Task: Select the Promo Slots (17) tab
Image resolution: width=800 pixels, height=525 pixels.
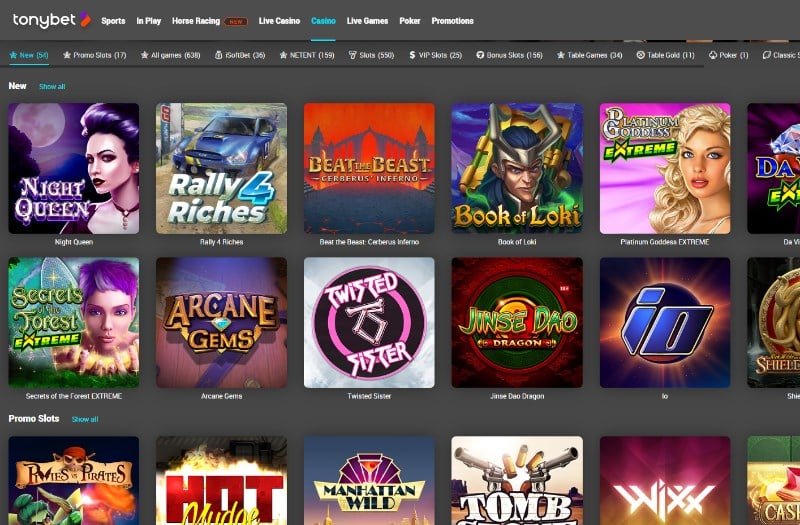Action: [x=94, y=55]
